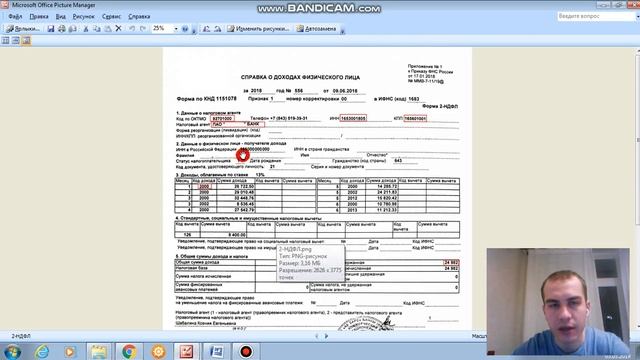This screenshot has height=360, width=640.
Task: Open the Windows Start menu
Action: 12,351
